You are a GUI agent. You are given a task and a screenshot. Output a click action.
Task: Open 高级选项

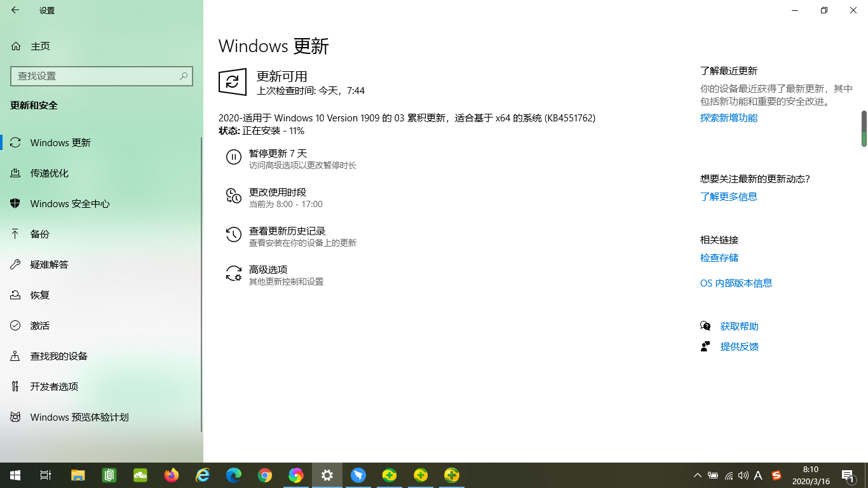[x=275, y=275]
